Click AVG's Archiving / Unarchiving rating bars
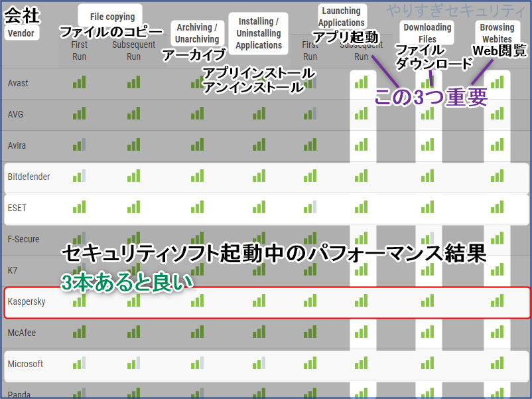Screen dimensions: 532x399 coord(197,114)
